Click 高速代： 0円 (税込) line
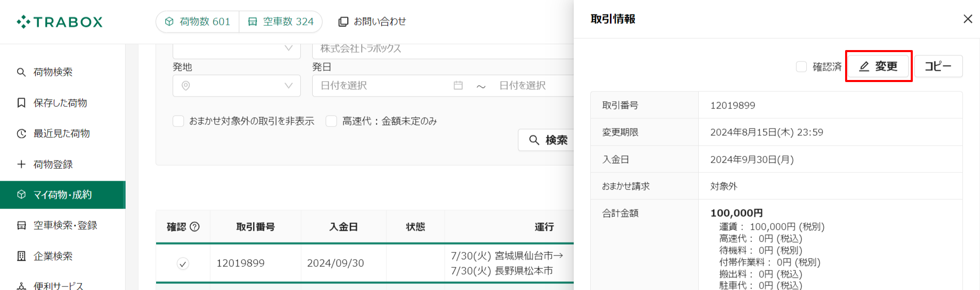 coord(760,238)
